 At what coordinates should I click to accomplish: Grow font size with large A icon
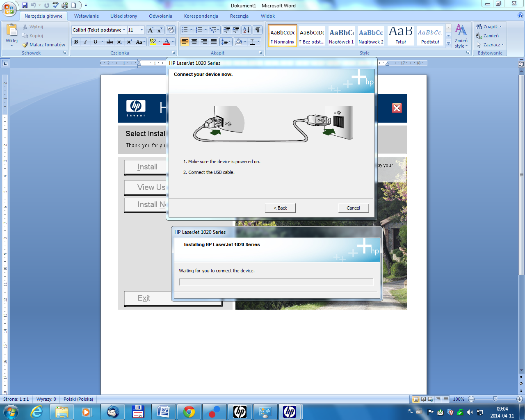(151, 30)
